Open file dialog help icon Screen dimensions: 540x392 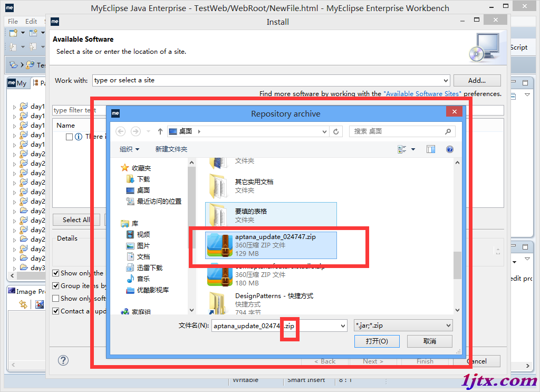pyautogui.click(x=449, y=149)
